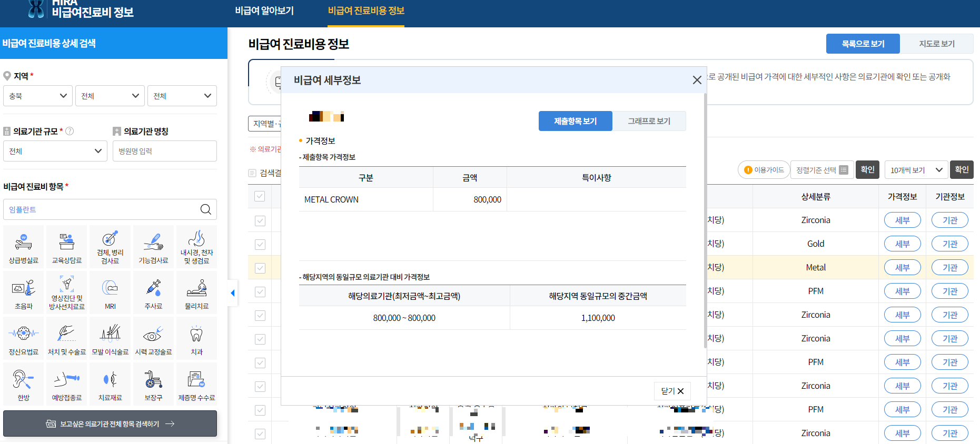Switch to 그래프로 보기 tab
The height and width of the screenshot is (444, 980).
(649, 121)
